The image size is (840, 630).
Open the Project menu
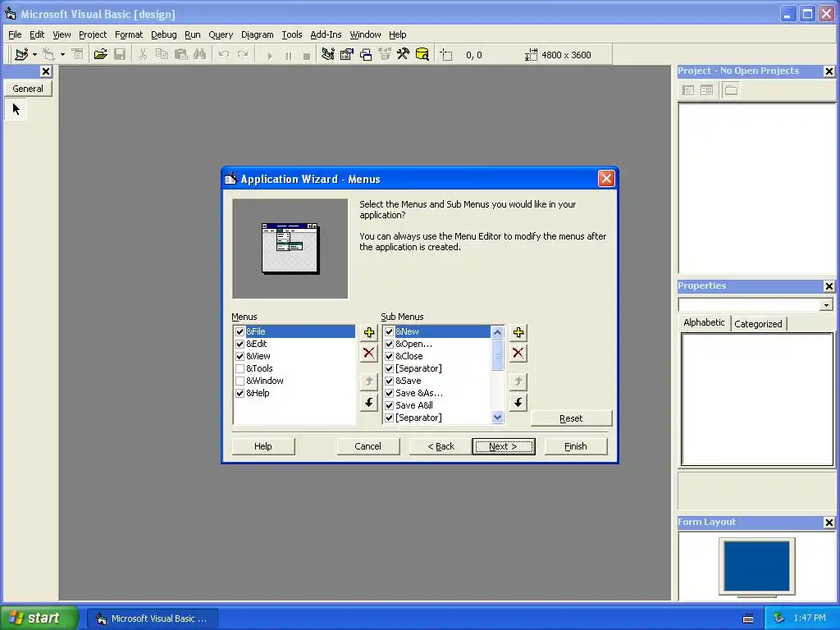click(x=93, y=34)
